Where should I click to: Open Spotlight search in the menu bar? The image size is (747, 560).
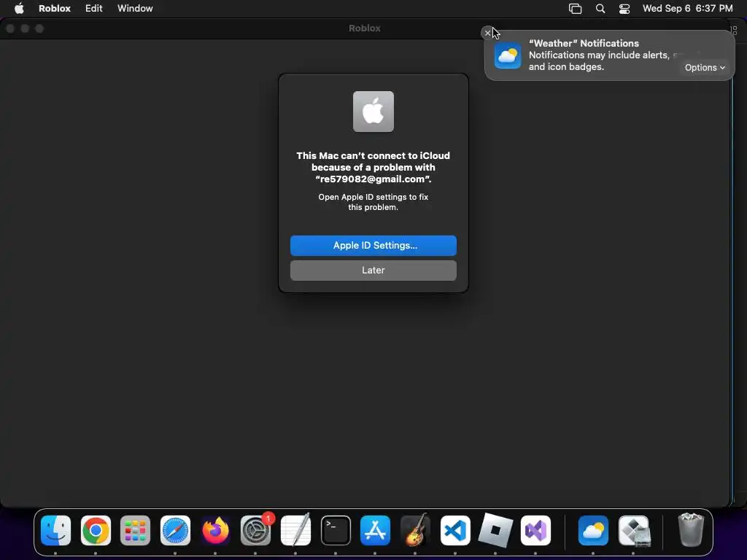(x=600, y=8)
